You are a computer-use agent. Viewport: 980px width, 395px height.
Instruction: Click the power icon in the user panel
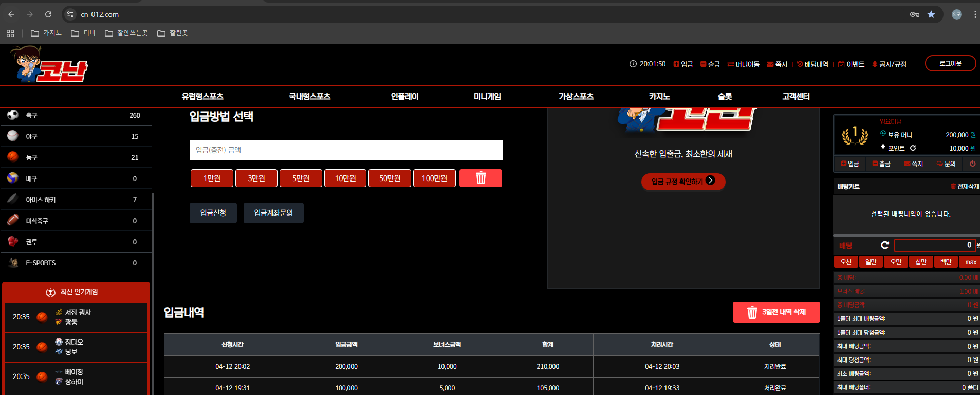[x=972, y=164]
